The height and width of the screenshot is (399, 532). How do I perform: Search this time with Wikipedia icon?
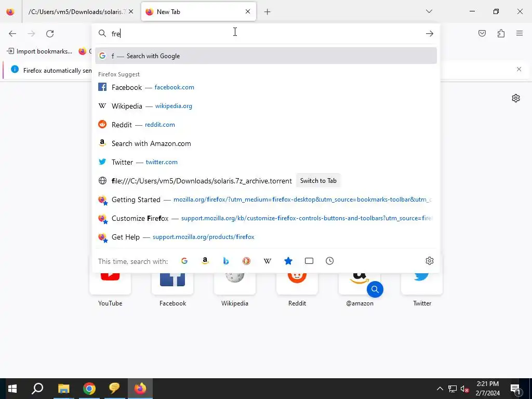pyautogui.click(x=268, y=261)
